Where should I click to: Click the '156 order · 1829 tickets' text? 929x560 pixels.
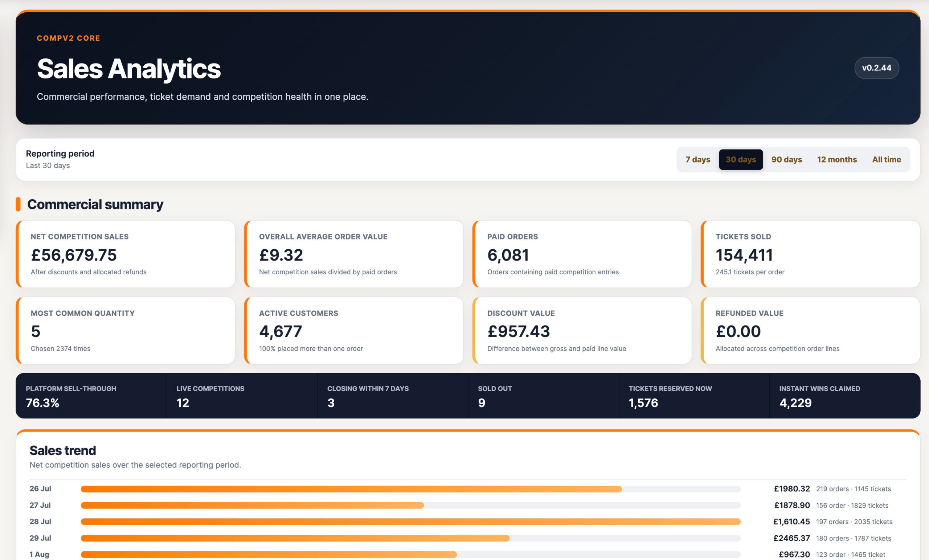(x=852, y=505)
